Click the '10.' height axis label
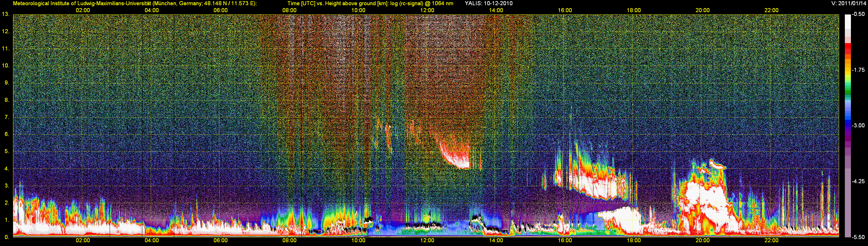This screenshot has width=868, height=246. (5, 65)
